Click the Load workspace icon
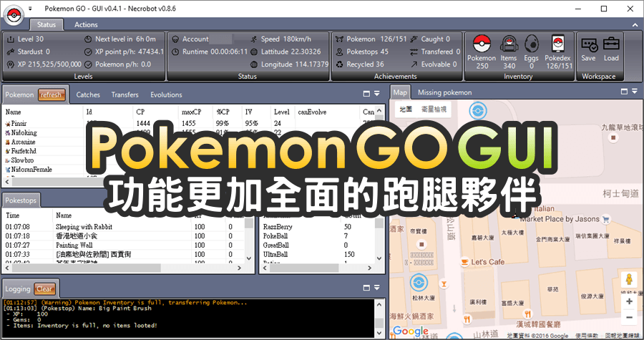The height and width of the screenshot is (340, 644). (x=611, y=44)
